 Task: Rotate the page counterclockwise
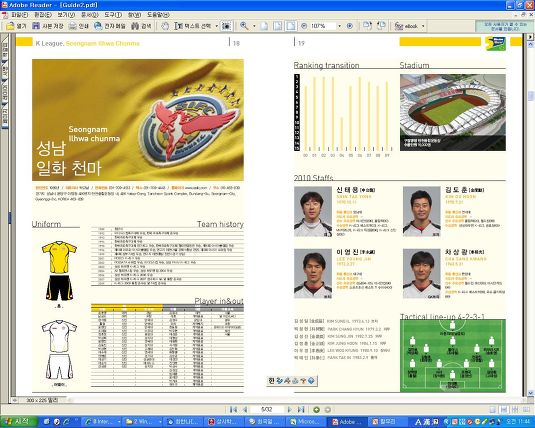tap(381, 26)
